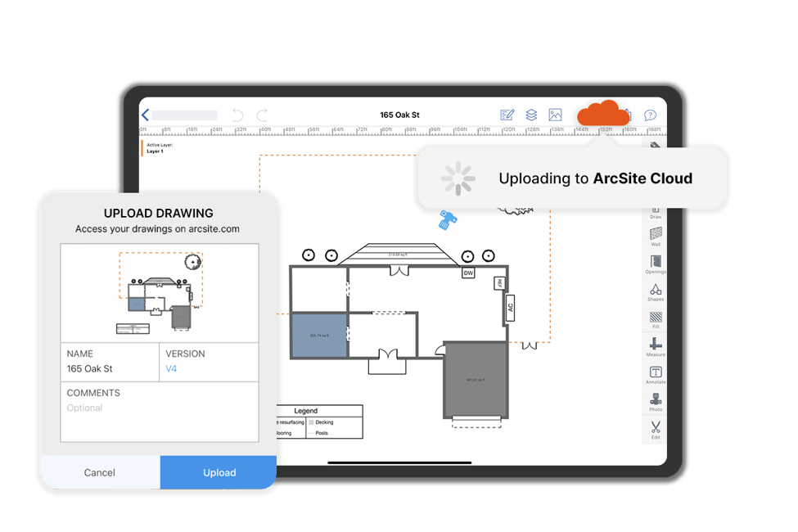Select the Annotate text tool

tap(656, 375)
